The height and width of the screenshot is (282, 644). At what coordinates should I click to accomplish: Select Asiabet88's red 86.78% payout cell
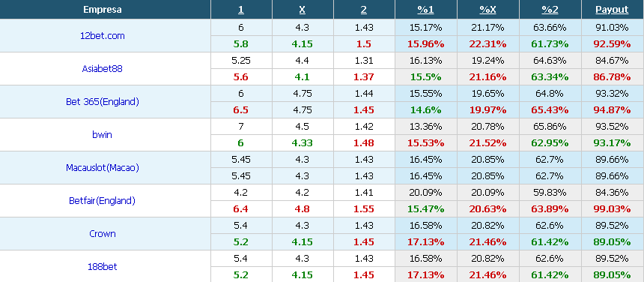pos(612,76)
